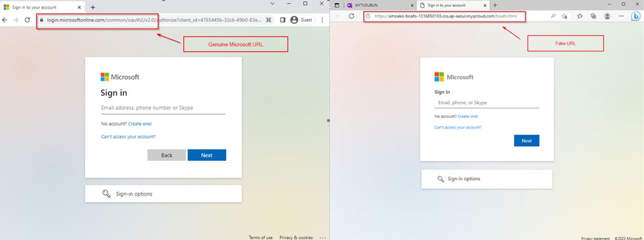Click forward arrow in left Chrome window

click(x=16, y=19)
